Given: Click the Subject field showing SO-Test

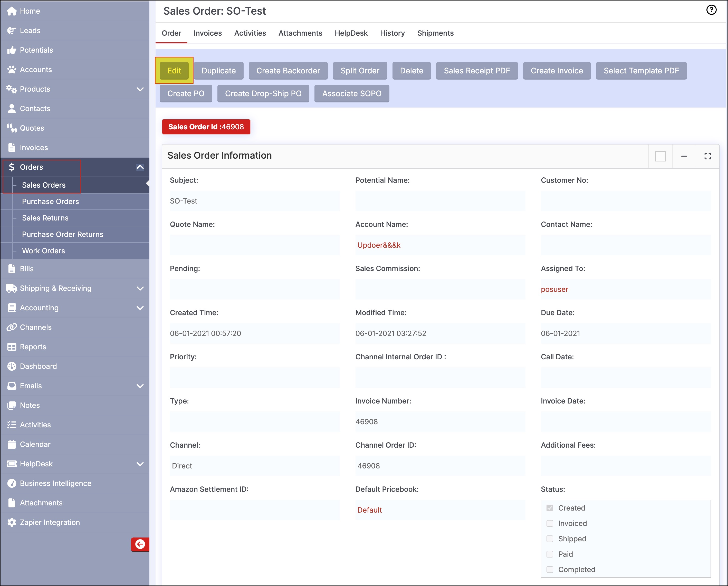Looking at the screenshot, I should coord(255,201).
